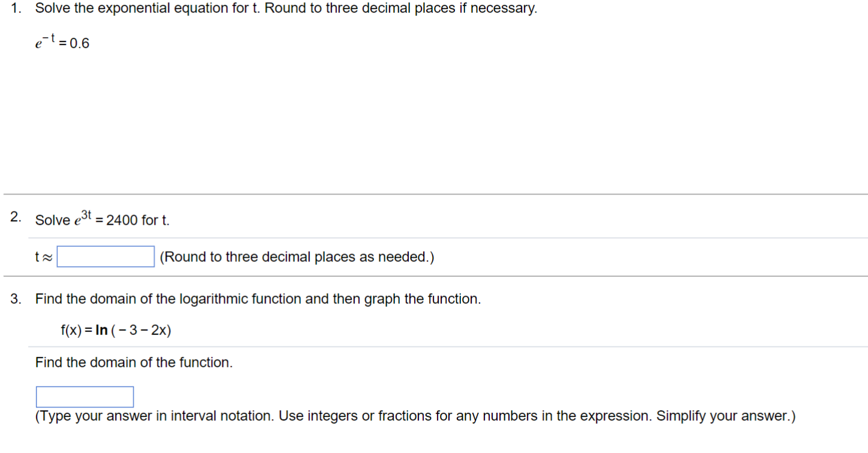Click the 0.6 value in question 1
868x453 pixels.
click(80, 43)
